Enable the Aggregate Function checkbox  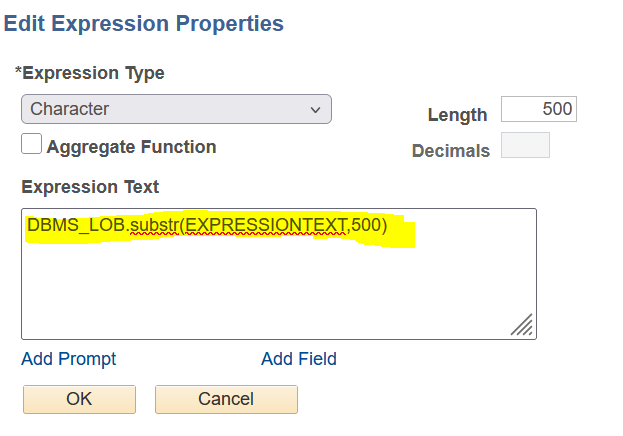point(32,144)
